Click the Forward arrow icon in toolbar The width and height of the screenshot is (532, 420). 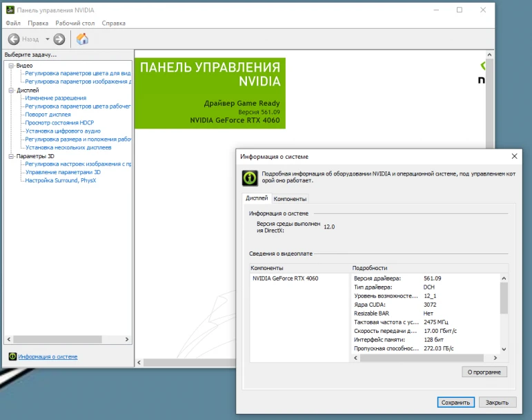point(59,39)
